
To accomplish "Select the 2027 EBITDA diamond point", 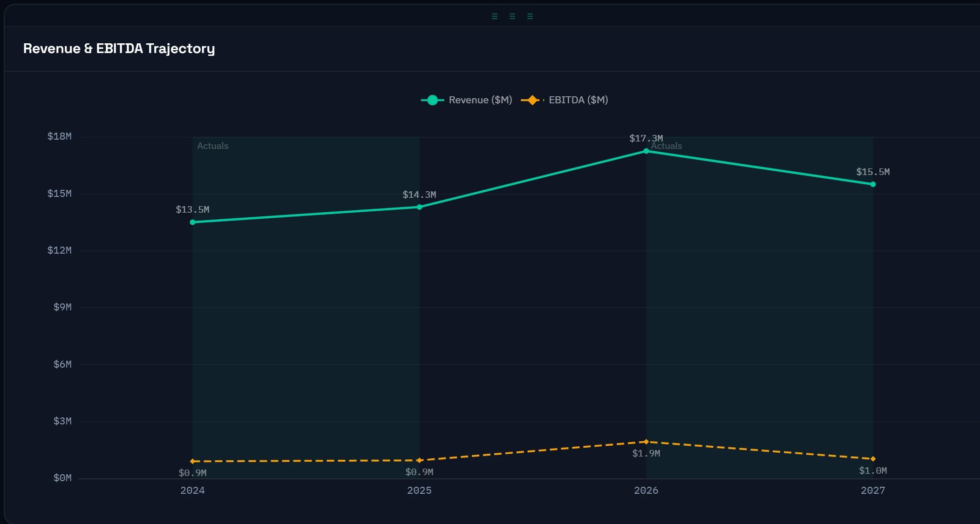I will (873, 459).
